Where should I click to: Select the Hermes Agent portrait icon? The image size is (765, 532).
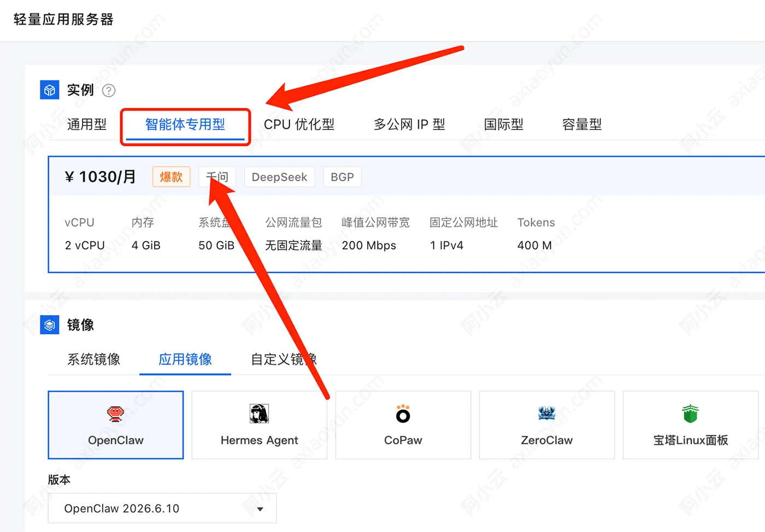(259, 414)
